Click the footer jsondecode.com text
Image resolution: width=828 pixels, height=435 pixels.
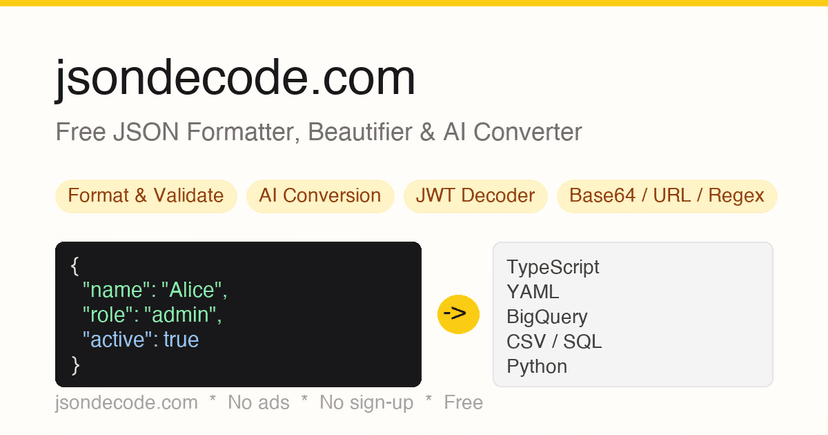[x=126, y=403]
